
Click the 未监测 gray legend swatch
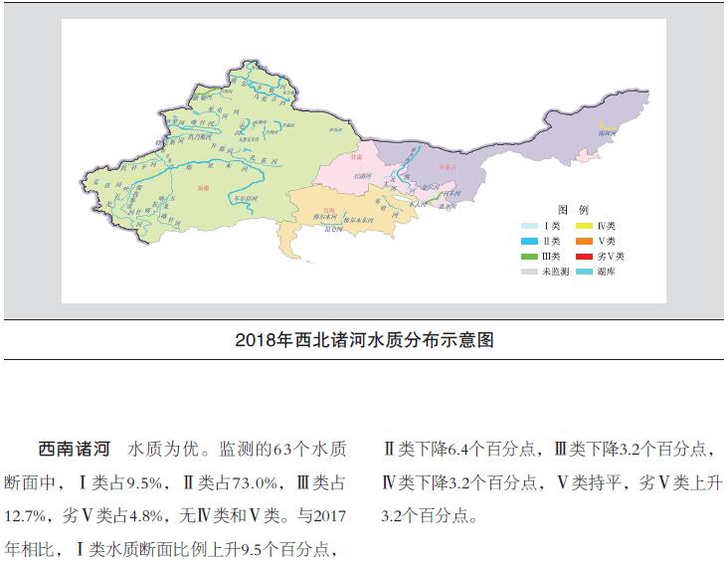531,272
